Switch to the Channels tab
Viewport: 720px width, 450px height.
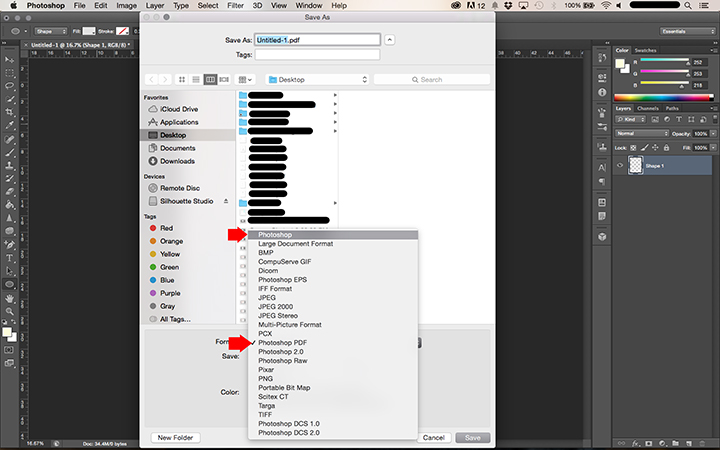click(x=648, y=108)
